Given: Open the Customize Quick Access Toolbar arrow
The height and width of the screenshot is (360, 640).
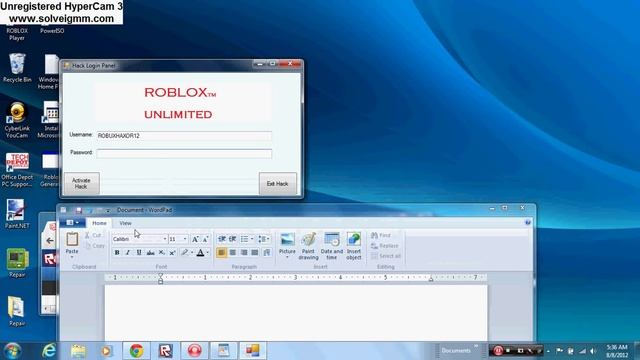Looking at the screenshot, I should pos(108,210).
